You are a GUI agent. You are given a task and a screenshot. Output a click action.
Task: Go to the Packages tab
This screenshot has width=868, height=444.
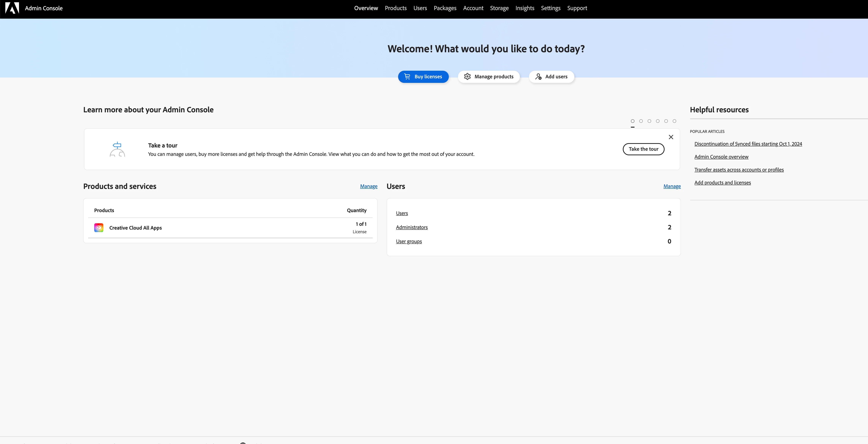(445, 8)
